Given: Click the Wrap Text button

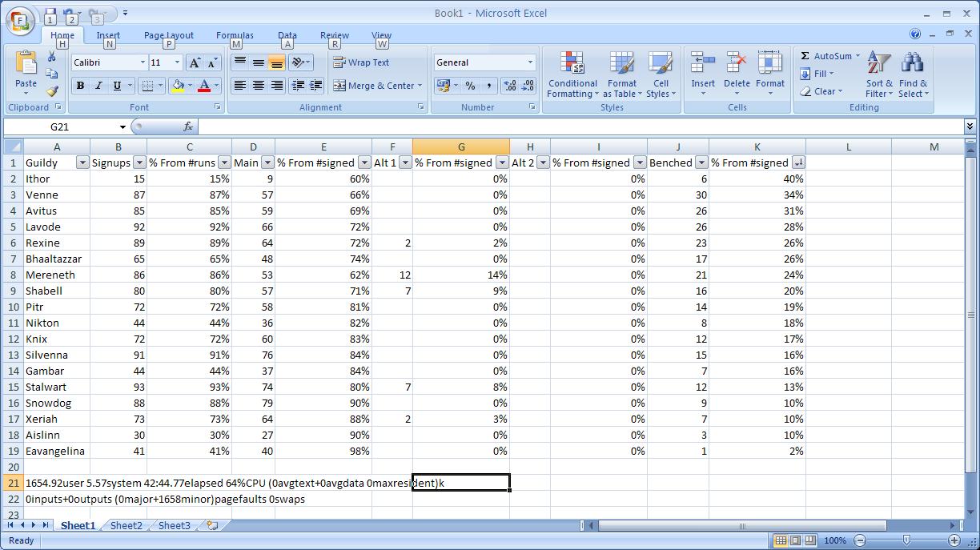Looking at the screenshot, I should pyautogui.click(x=361, y=62).
